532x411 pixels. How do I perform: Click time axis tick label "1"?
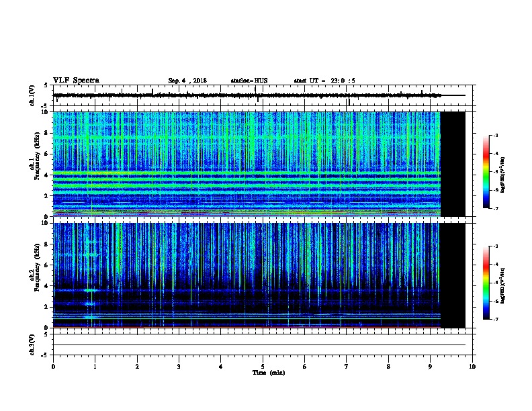pos(95,367)
